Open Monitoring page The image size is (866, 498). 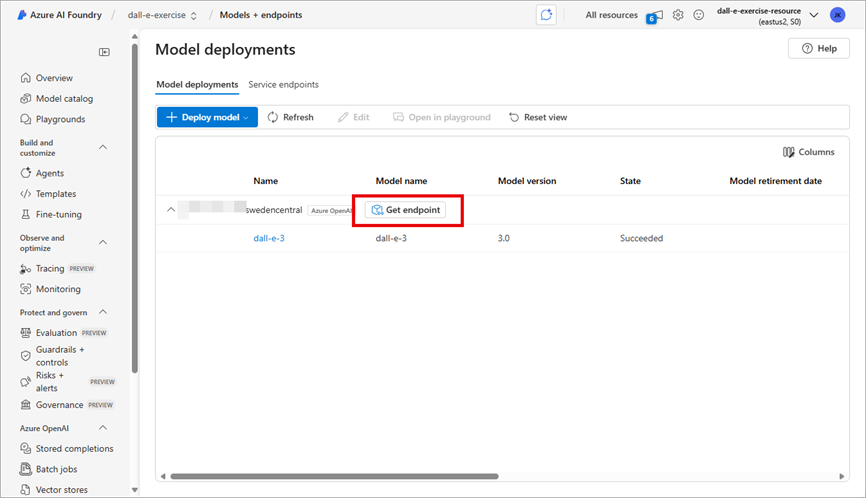[x=58, y=289]
